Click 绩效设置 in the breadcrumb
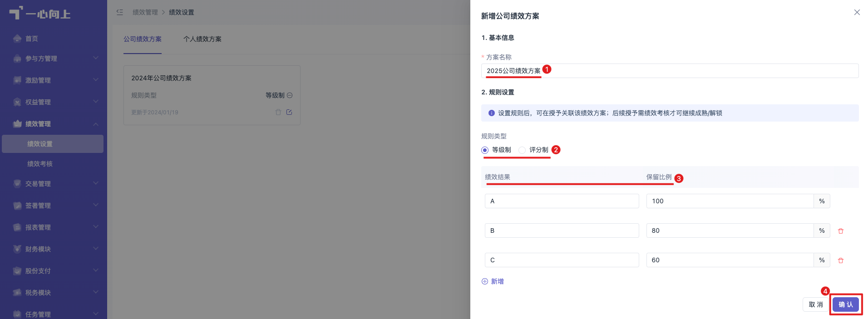Viewport: 868px width, 319px height. 182,12
